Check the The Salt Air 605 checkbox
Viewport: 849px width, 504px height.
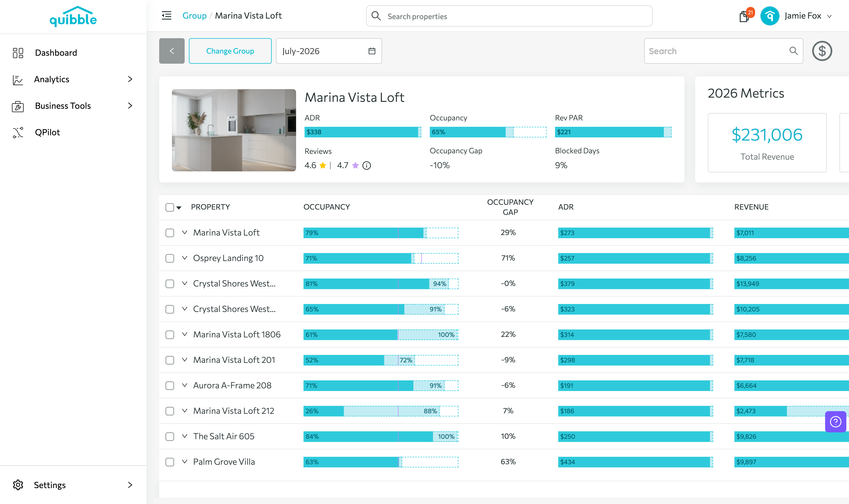point(170,437)
